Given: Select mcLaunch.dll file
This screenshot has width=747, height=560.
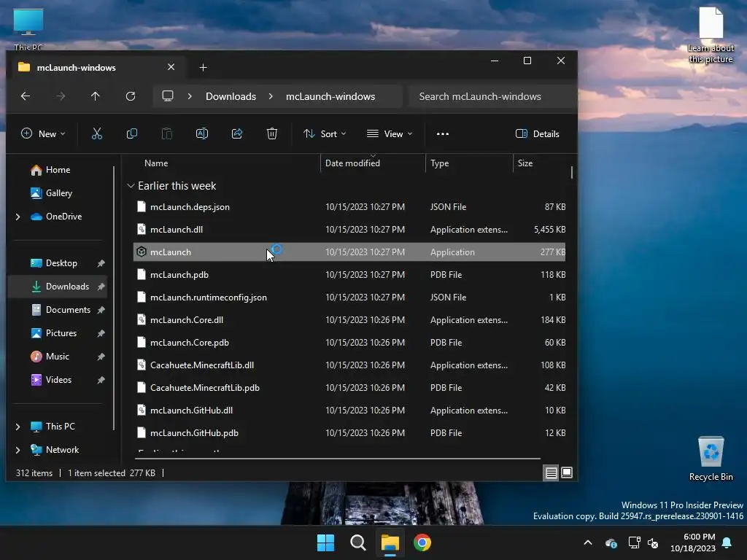Looking at the screenshot, I should click(x=349, y=230).
